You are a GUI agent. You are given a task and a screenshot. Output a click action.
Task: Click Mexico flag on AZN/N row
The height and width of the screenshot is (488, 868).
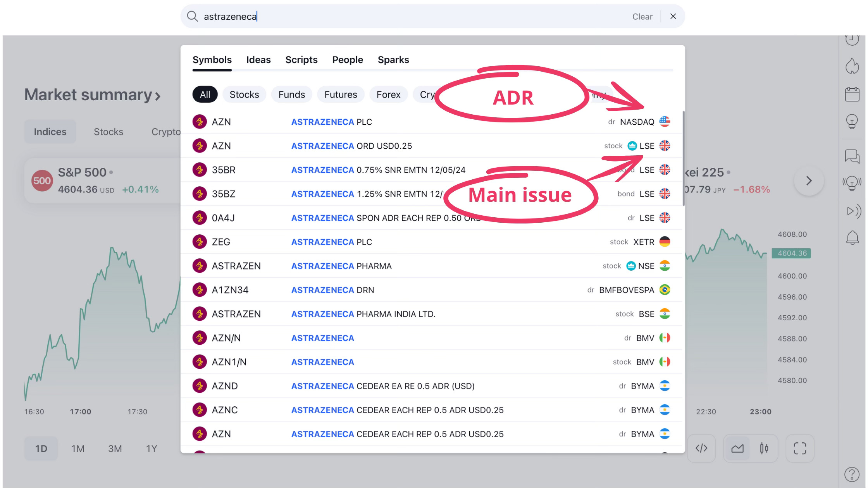pyautogui.click(x=665, y=338)
